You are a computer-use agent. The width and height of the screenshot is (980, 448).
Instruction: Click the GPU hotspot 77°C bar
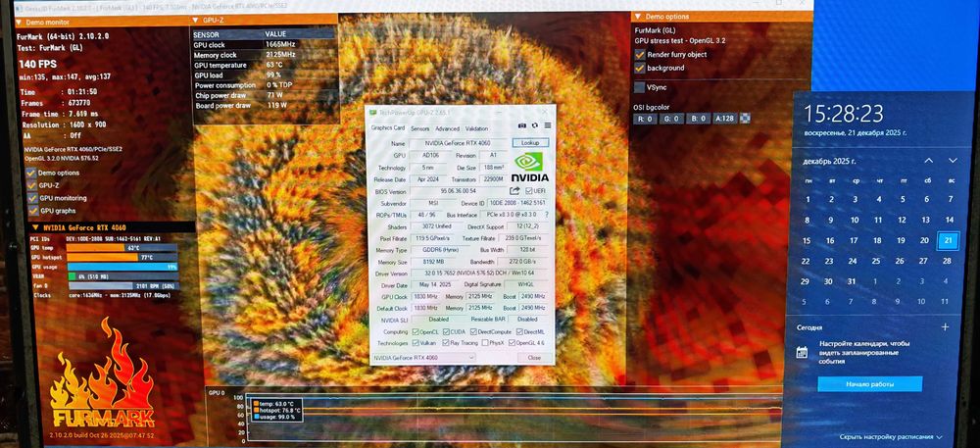coord(122,257)
